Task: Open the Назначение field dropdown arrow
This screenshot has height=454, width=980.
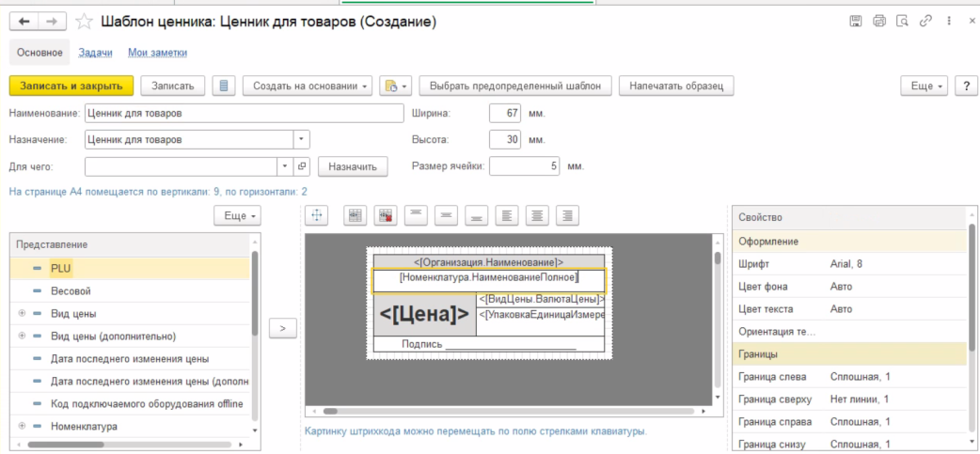Action: (301, 139)
